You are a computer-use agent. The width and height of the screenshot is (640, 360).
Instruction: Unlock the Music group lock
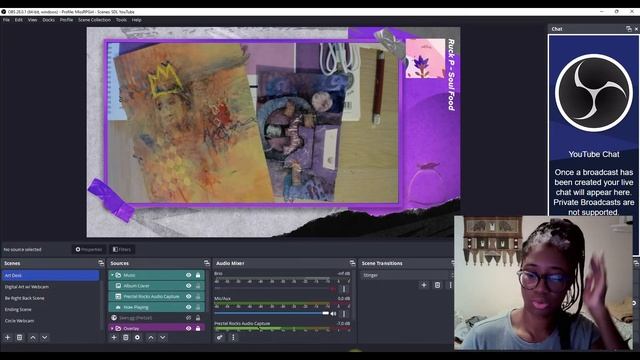[x=198, y=275]
